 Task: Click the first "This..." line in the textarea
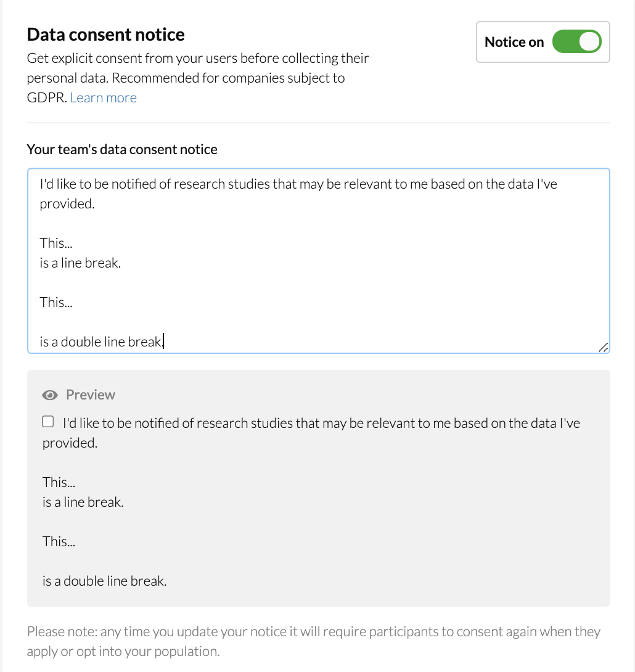tap(56, 243)
